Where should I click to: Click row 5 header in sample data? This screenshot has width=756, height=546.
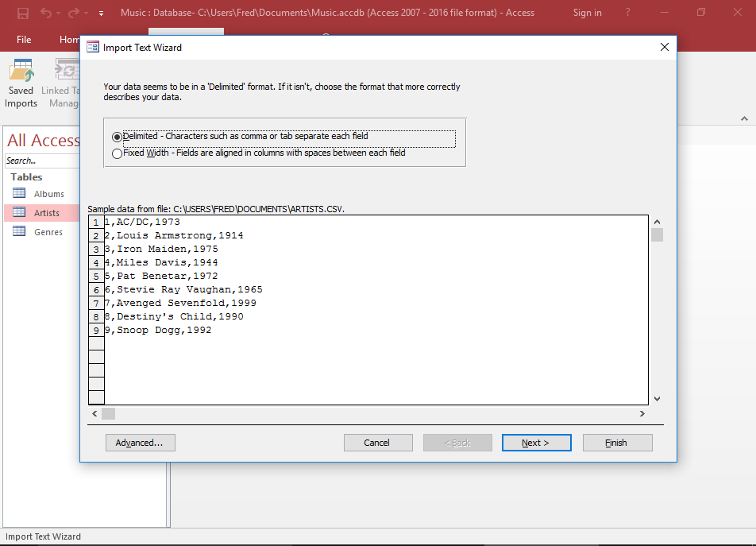tap(96, 277)
